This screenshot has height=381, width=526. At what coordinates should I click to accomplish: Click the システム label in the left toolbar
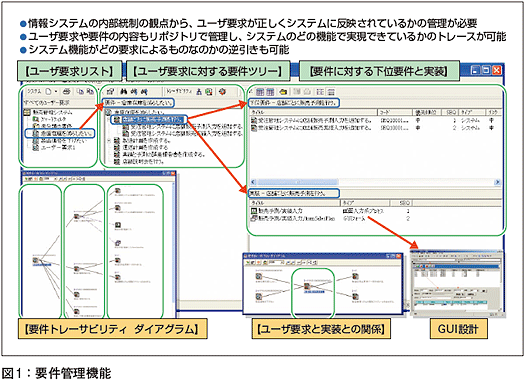34,91
